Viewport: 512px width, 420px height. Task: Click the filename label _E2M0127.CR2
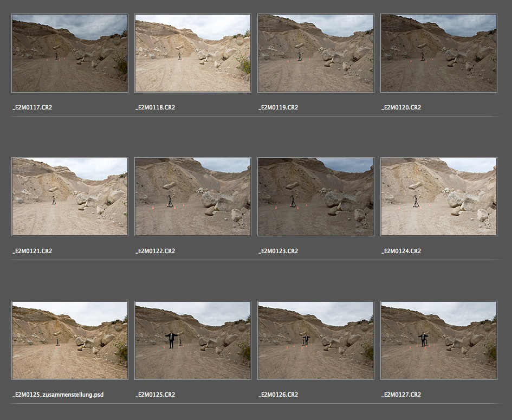401,395
